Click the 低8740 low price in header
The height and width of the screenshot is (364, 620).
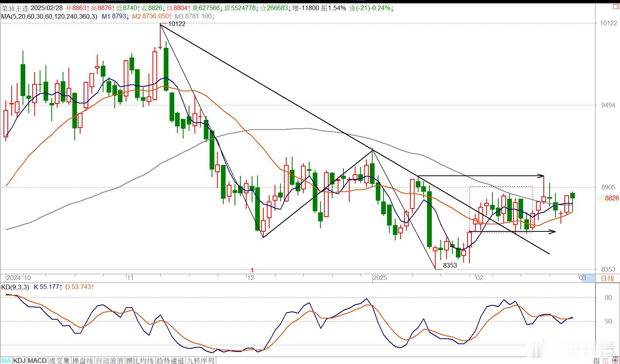128,8
